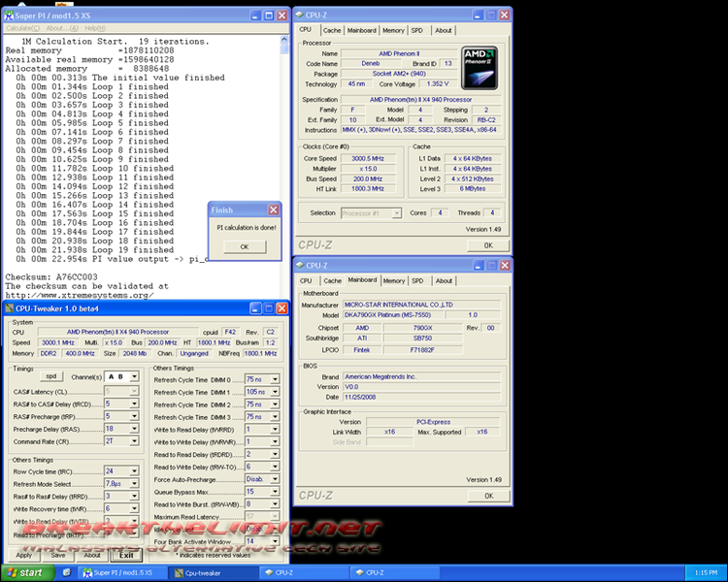The width and height of the screenshot is (728, 582).
Task: Click OK in lower CPU-Z window
Action: [489, 496]
